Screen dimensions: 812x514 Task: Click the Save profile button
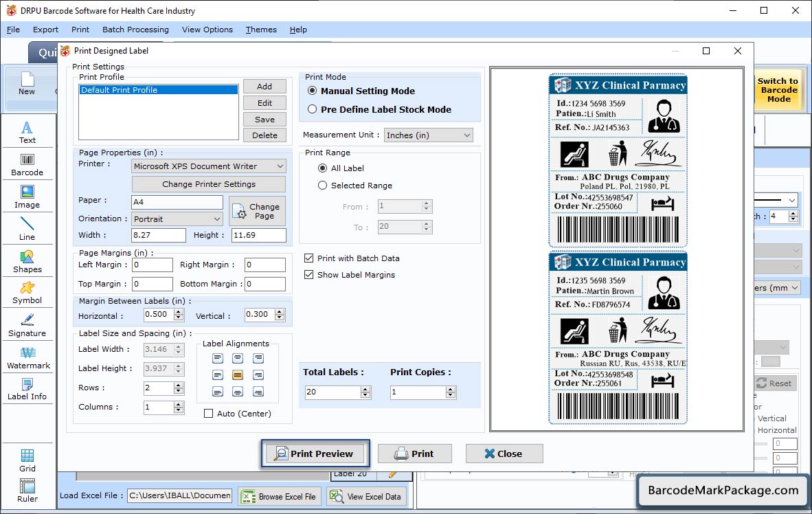[264, 119]
